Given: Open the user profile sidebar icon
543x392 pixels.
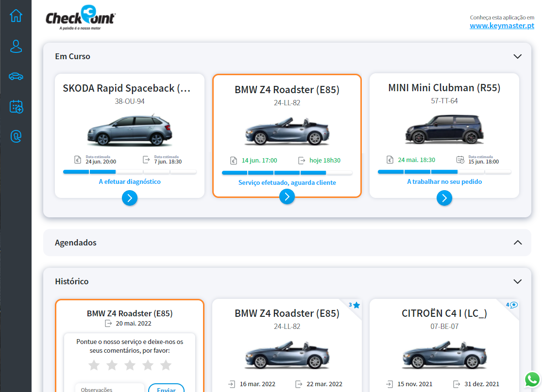Looking at the screenshot, I should 16,47.
